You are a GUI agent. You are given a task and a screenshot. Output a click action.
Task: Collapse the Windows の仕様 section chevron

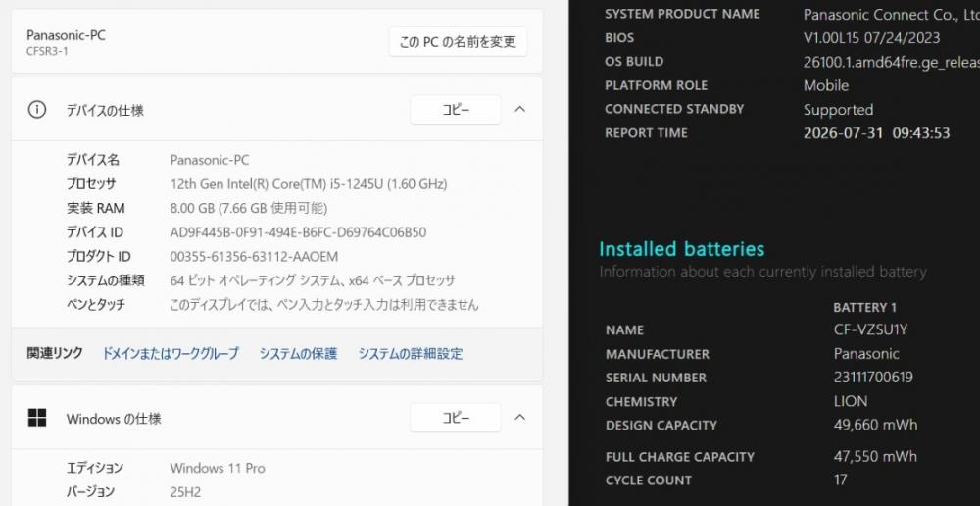520,417
